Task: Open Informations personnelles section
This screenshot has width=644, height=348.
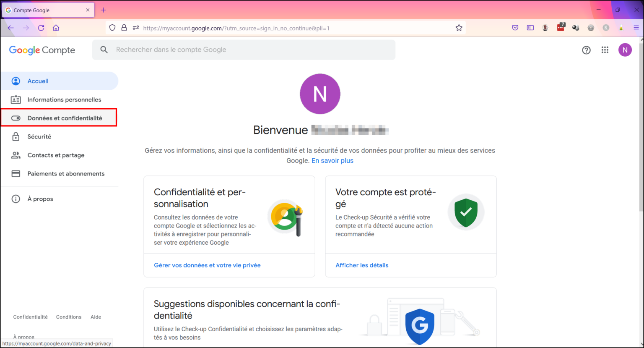Action: tap(59, 99)
